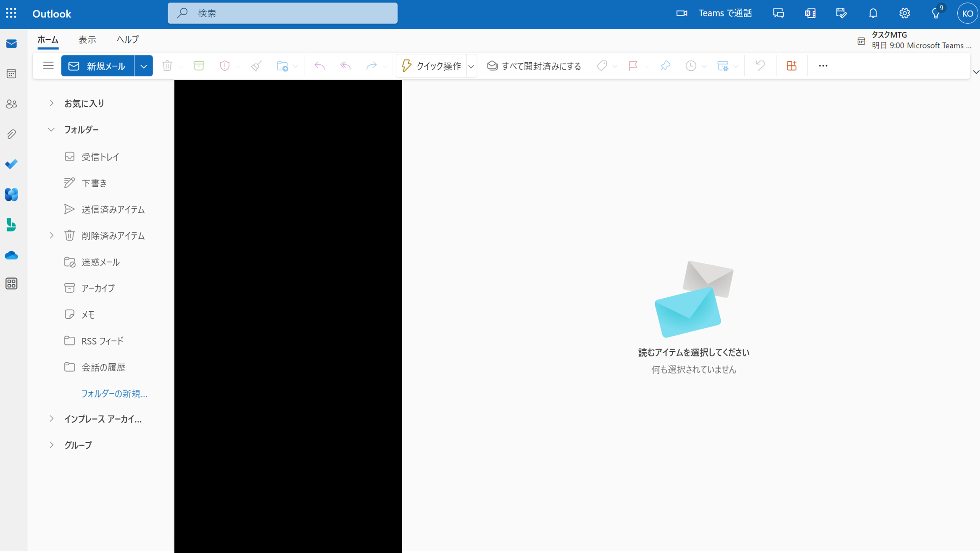Click the Archive icon in toolbar
The height and width of the screenshot is (553, 980).
click(199, 66)
